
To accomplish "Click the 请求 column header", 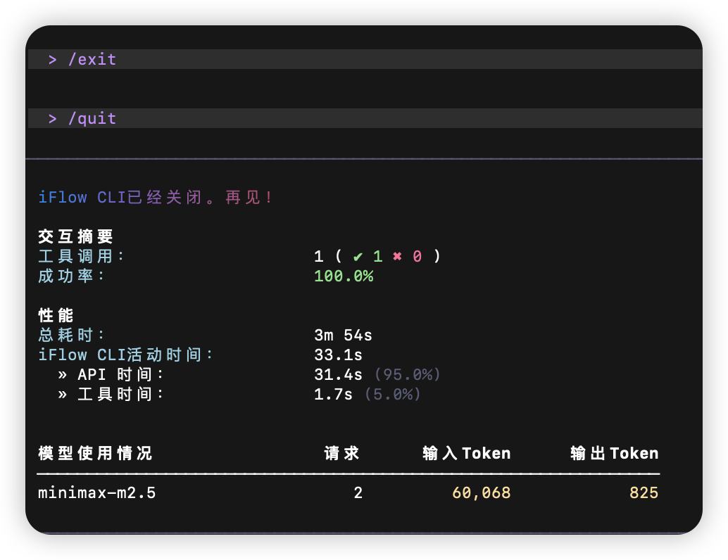I will point(342,453).
